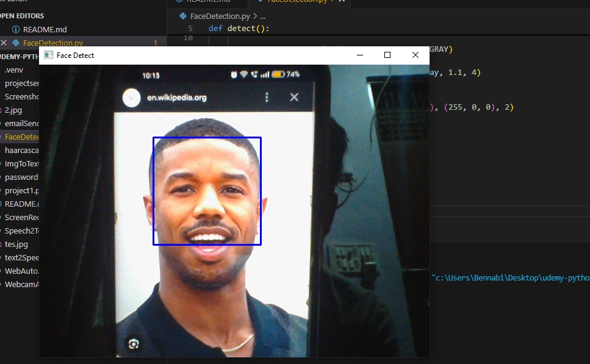Open the 2.jpg file
This screenshot has width=590, height=364.
pos(13,110)
